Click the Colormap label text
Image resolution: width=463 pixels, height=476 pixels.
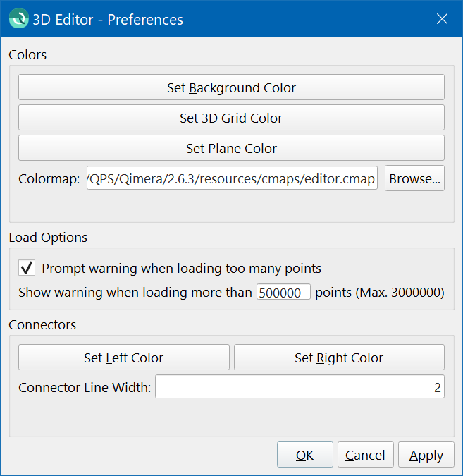[49, 178]
